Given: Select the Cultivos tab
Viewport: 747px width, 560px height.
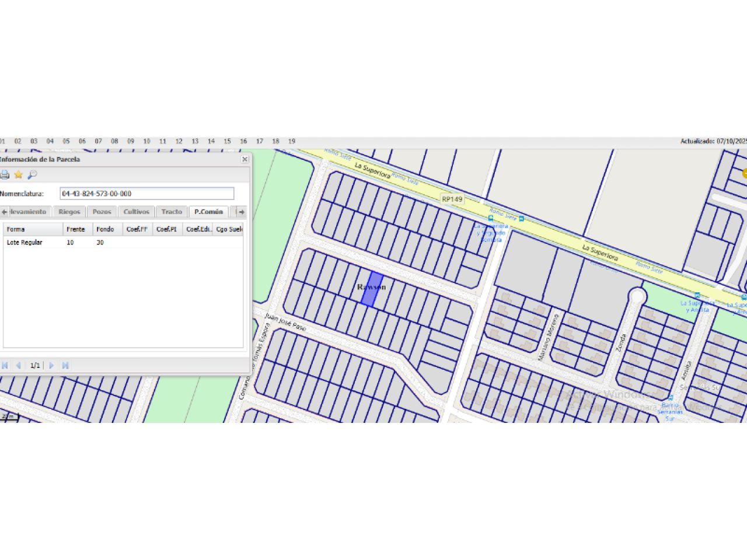Looking at the screenshot, I should (136, 212).
